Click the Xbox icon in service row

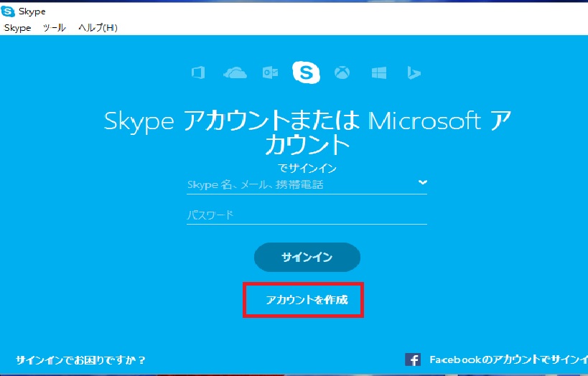click(x=342, y=72)
